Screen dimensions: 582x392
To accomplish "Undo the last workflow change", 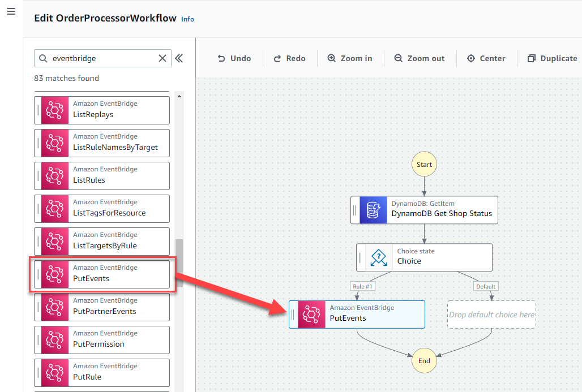I will pyautogui.click(x=234, y=58).
